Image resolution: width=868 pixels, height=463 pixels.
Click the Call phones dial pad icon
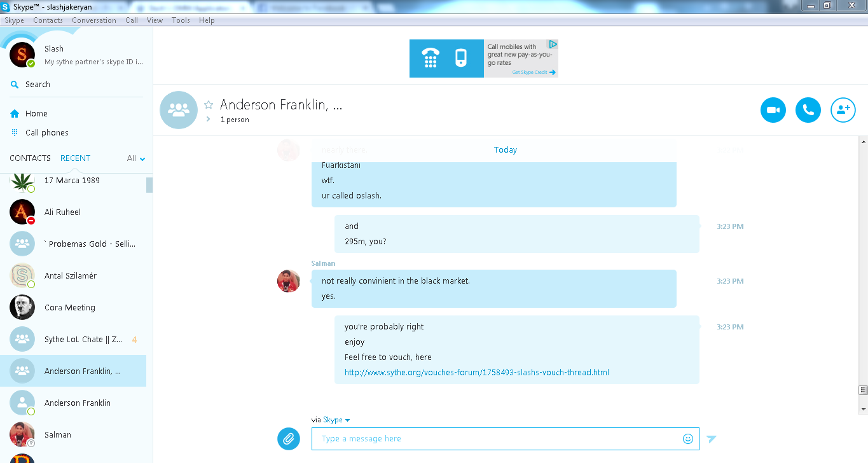[x=15, y=133]
